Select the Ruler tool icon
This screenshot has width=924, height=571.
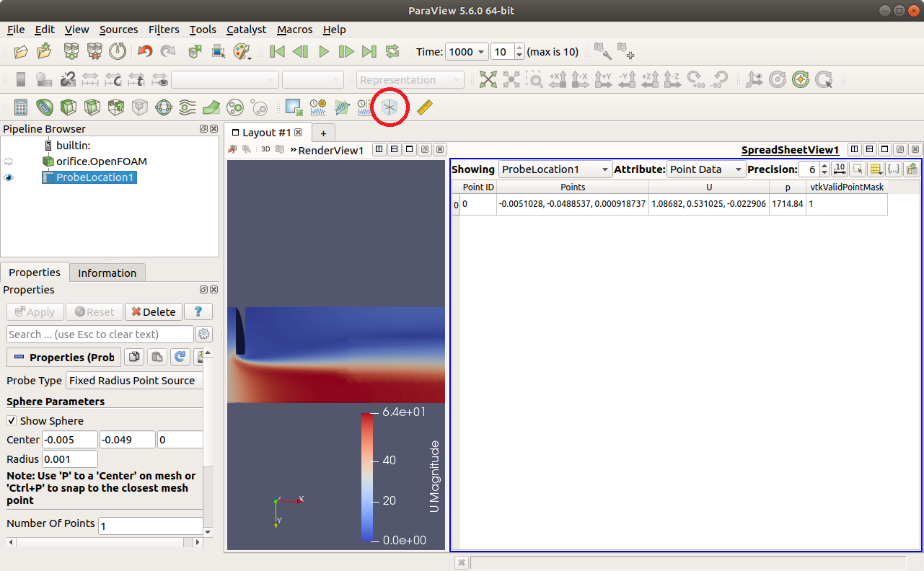click(425, 108)
